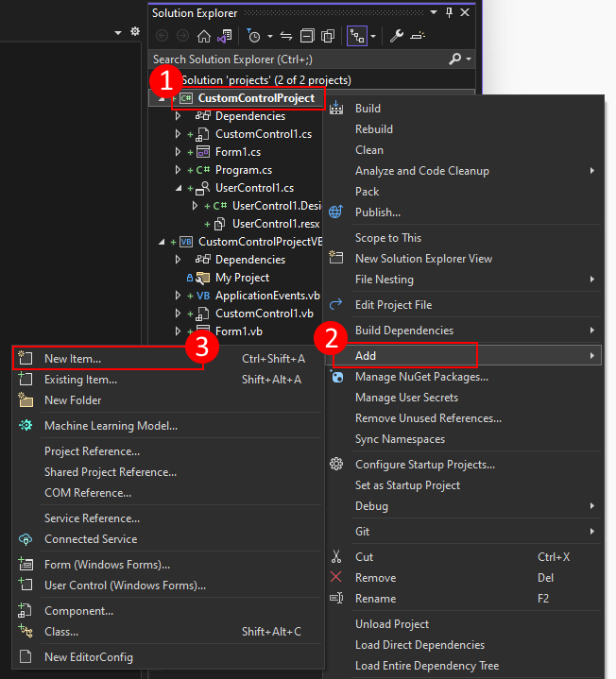Open the File Nesting submenu
The image size is (616, 679).
point(464,280)
